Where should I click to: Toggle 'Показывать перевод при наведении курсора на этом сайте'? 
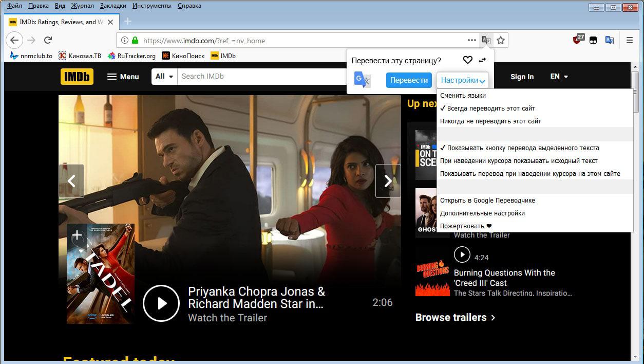(x=535, y=173)
